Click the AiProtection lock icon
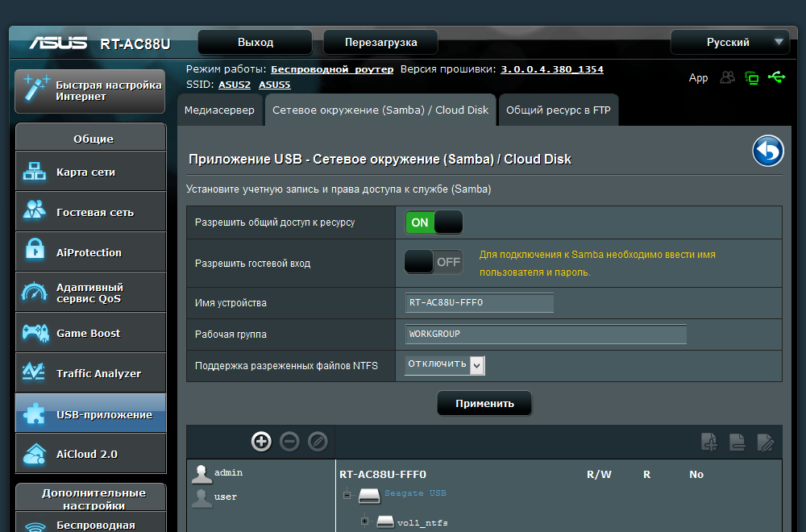 [35, 251]
